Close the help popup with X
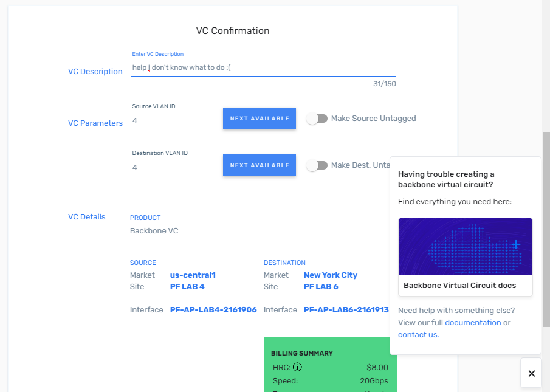550x392 pixels. 531,373
